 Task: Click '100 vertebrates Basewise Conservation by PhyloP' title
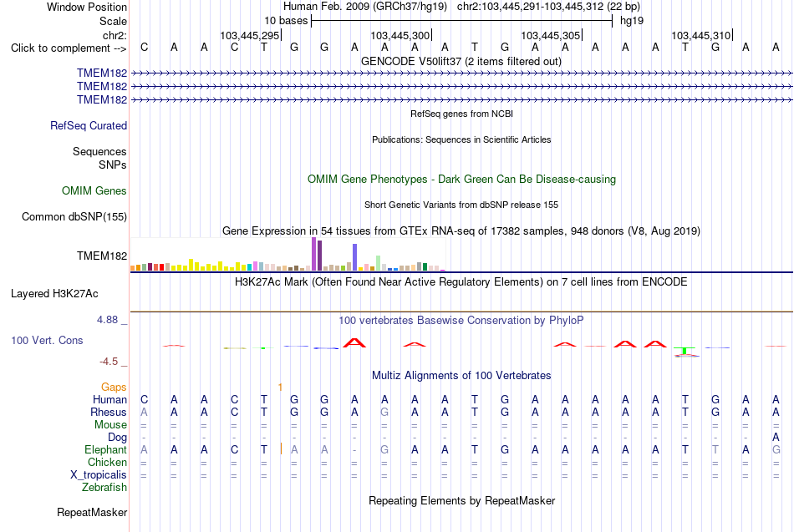coord(461,321)
